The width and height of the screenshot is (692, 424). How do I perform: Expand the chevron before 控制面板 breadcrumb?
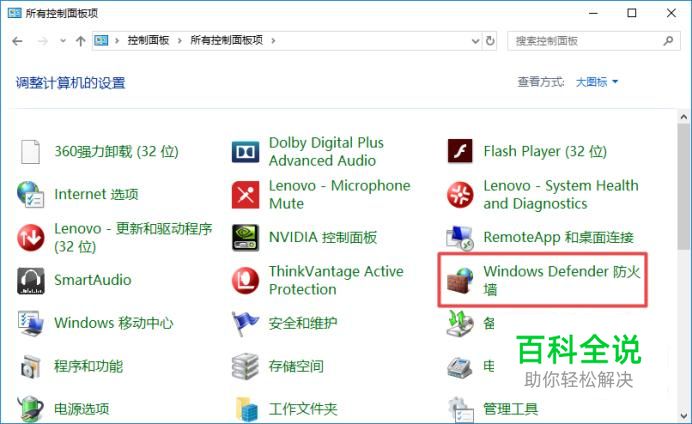(x=117, y=41)
